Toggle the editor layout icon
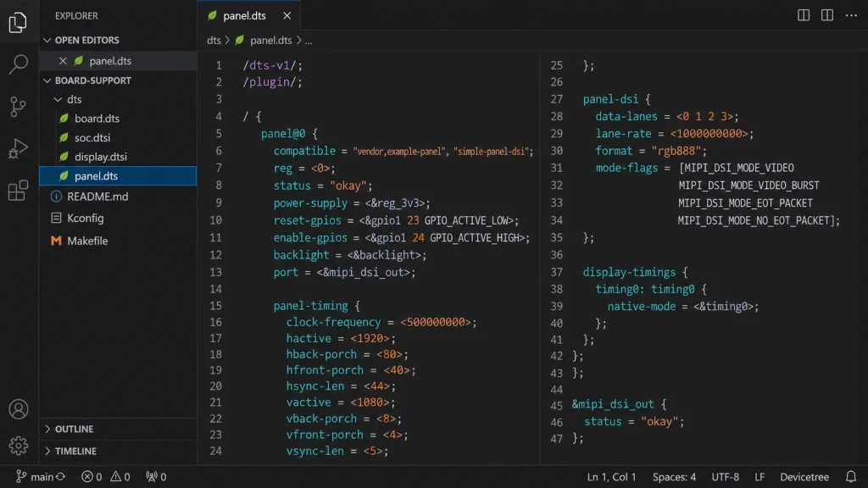Screen dimensions: 868x488 click(x=827, y=15)
